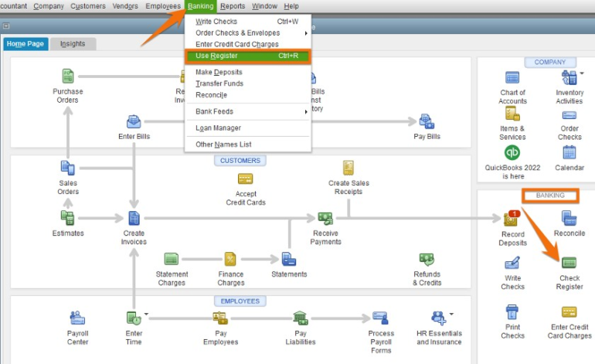Open Pay Liabilities icon

[300, 318]
